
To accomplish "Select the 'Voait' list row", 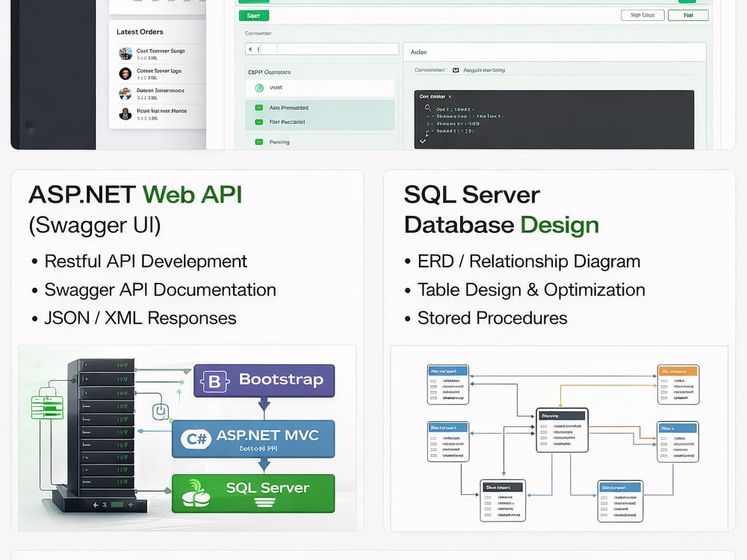I will coord(320,88).
